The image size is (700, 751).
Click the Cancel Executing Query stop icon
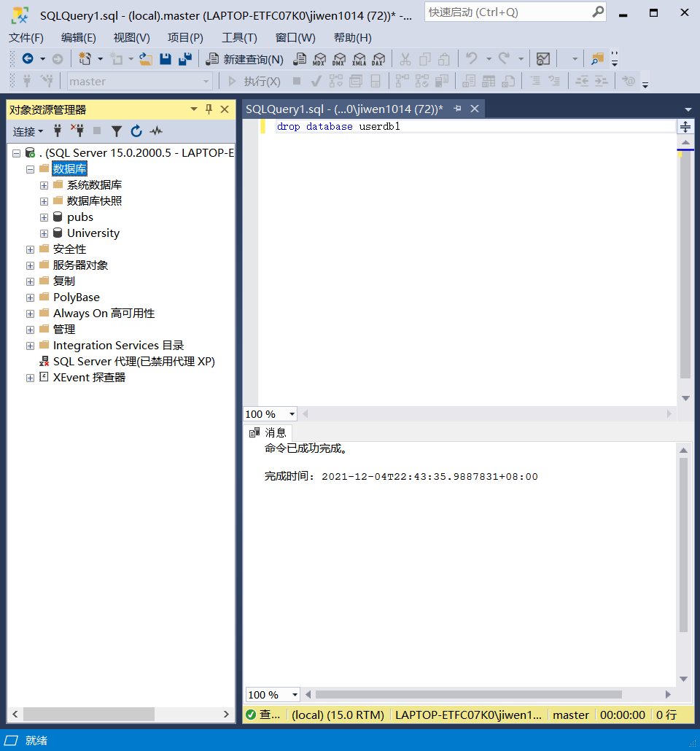coord(297,81)
